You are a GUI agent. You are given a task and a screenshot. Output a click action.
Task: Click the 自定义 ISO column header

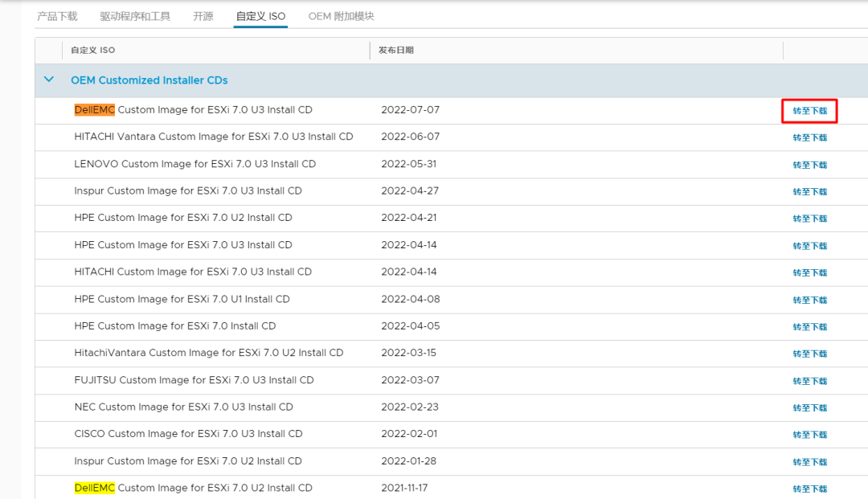93,51
